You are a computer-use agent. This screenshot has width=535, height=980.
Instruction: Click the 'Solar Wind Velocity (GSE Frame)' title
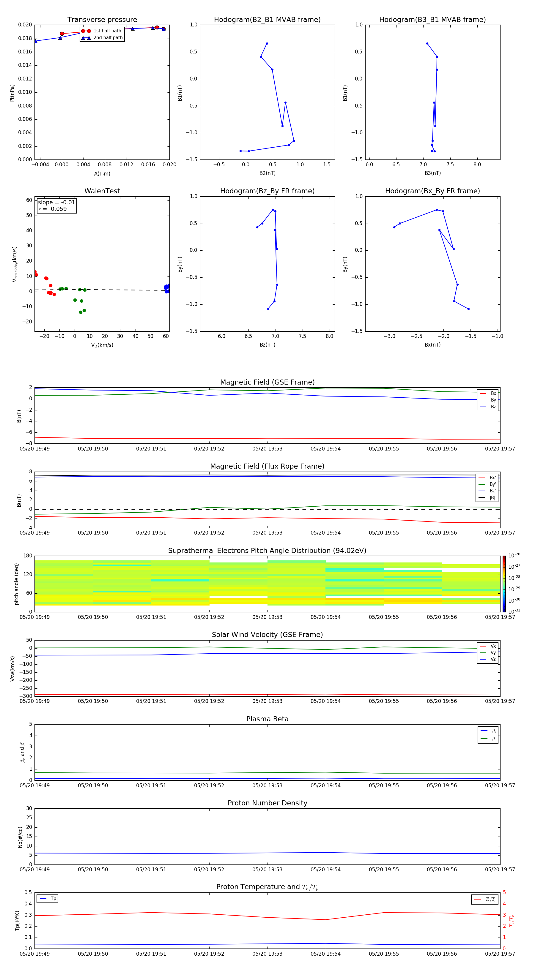tap(267, 635)
